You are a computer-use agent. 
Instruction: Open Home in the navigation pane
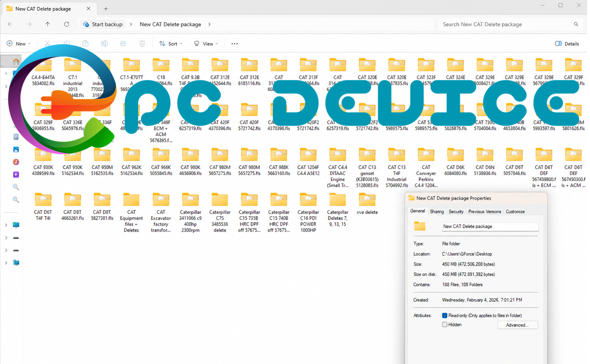pyautogui.click(x=16, y=61)
